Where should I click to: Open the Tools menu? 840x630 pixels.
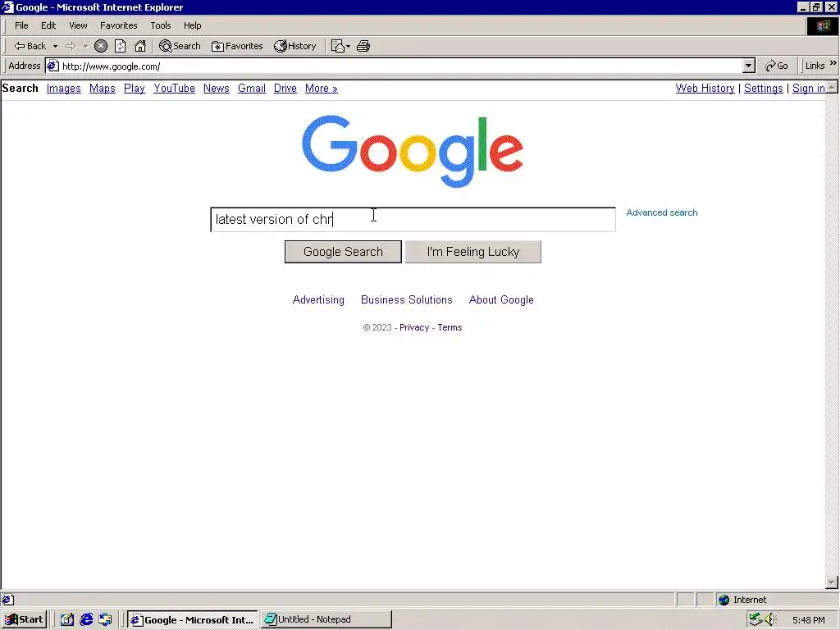160,25
